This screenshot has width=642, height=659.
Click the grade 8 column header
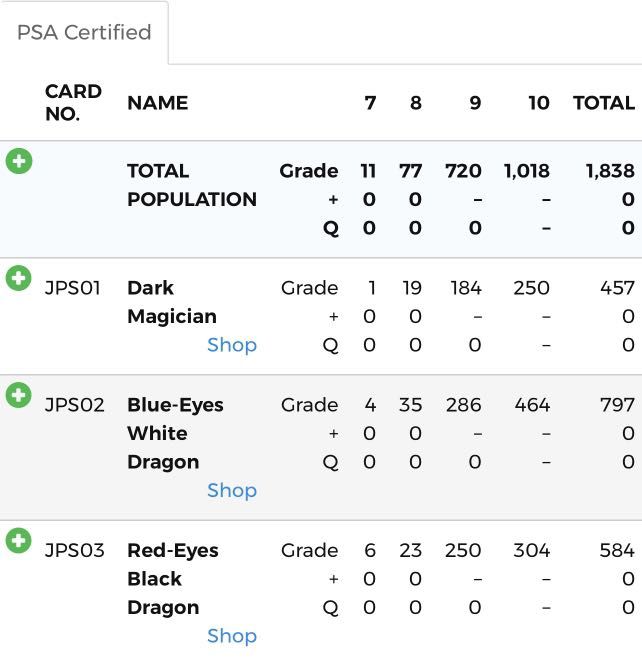[416, 103]
